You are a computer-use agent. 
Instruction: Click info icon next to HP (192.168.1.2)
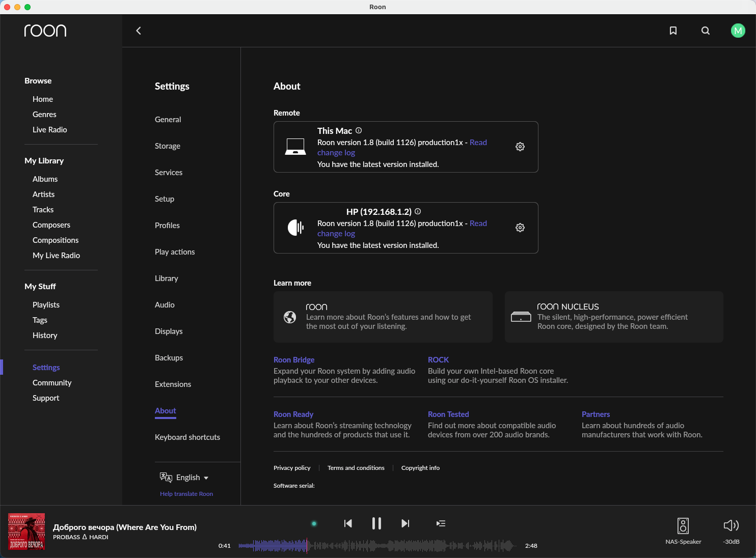(x=418, y=211)
